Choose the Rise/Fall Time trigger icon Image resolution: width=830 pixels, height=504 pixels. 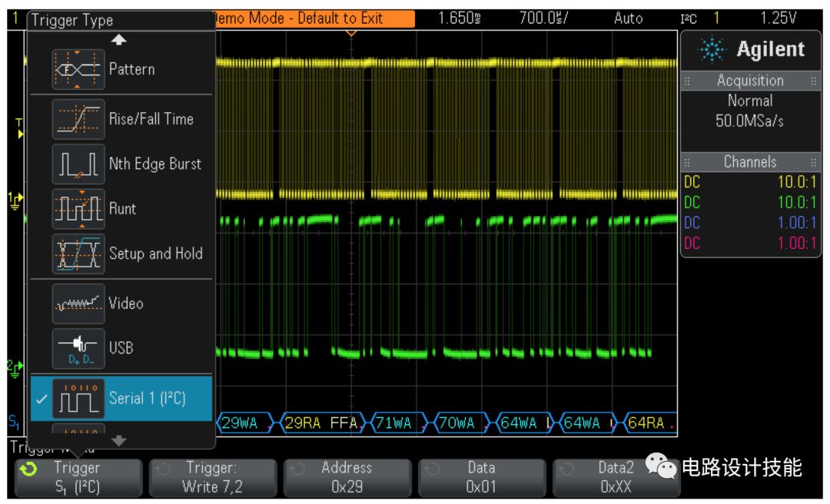pos(78,119)
